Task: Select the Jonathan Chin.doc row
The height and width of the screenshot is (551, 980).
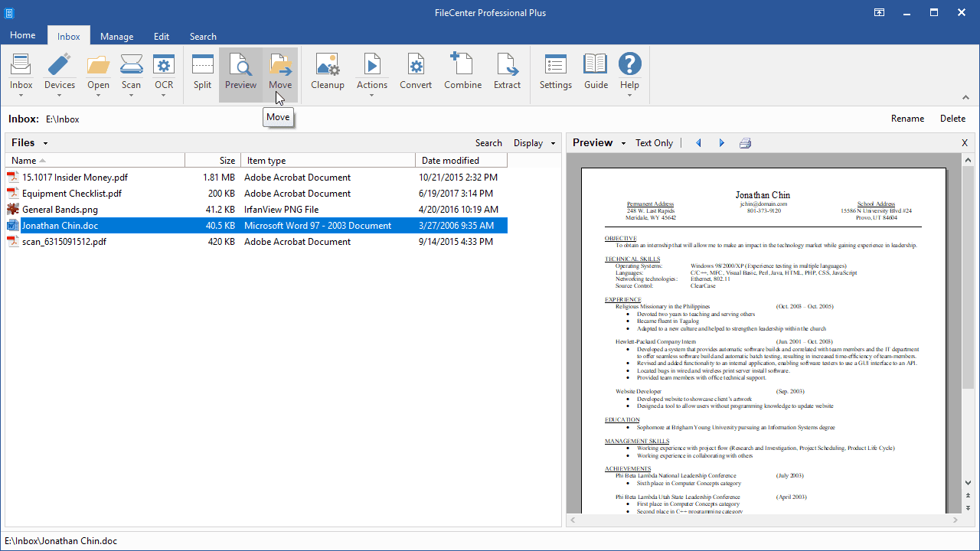Action: (x=256, y=226)
